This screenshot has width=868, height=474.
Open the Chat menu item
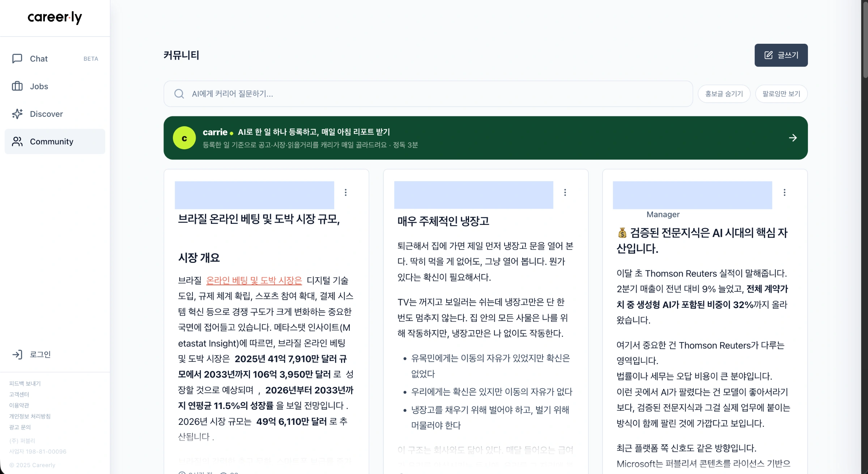pyautogui.click(x=55, y=59)
